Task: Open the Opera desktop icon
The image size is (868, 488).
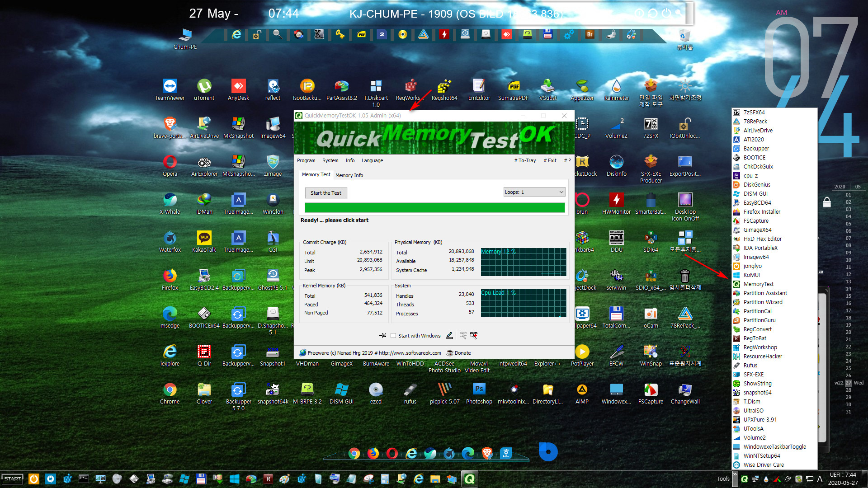Action: [x=170, y=165]
